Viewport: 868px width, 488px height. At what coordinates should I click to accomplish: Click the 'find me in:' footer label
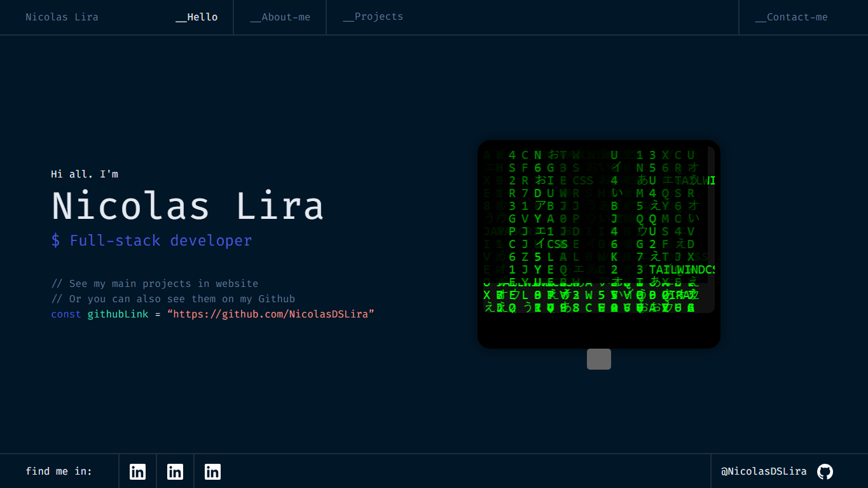tap(59, 471)
